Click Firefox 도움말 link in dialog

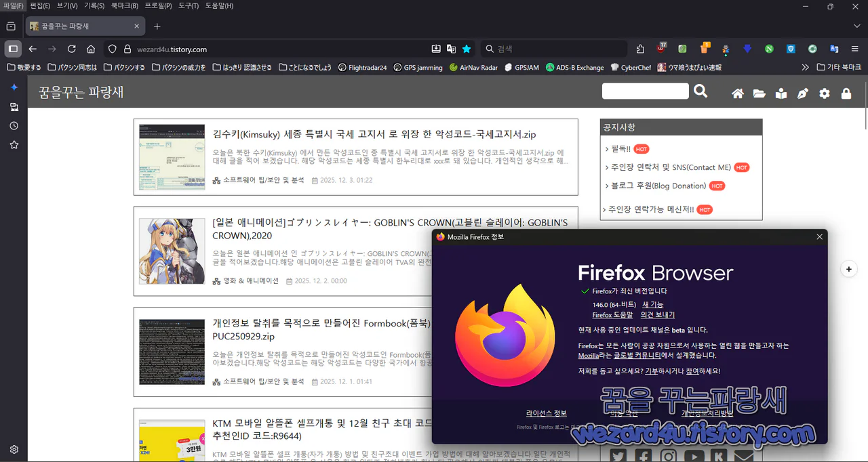[x=612, y=315]
